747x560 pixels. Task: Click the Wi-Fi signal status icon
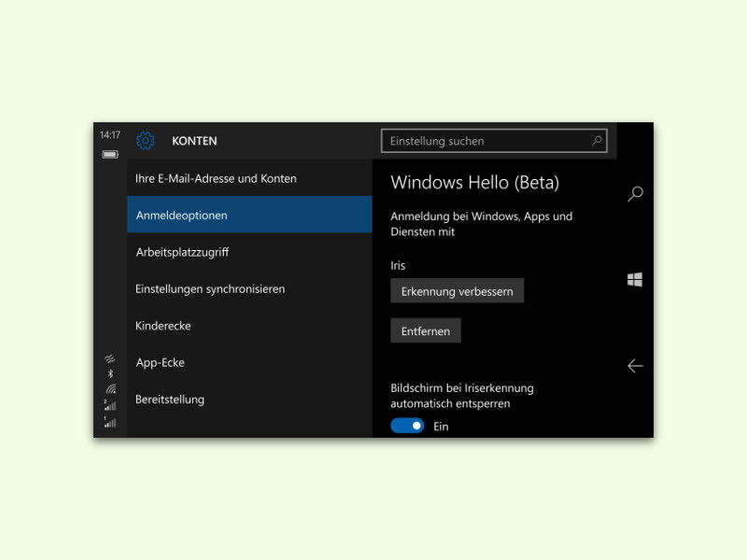coord(111,389)
